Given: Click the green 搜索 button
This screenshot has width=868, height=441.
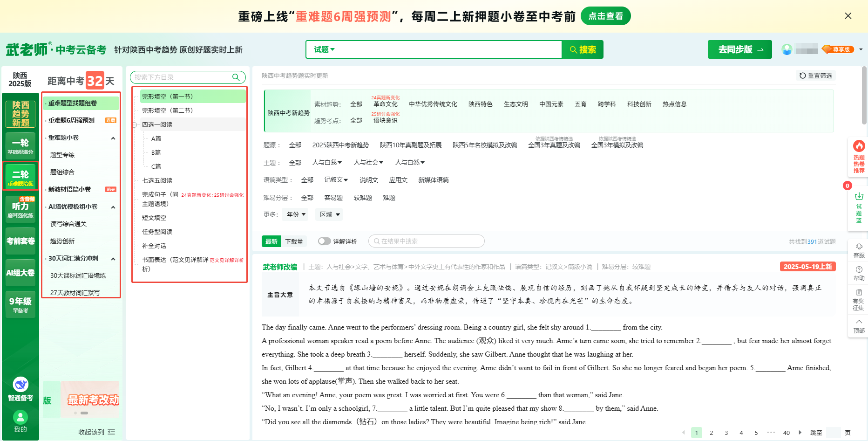Looking at the screenshot, I should click(x=583, y=49).
